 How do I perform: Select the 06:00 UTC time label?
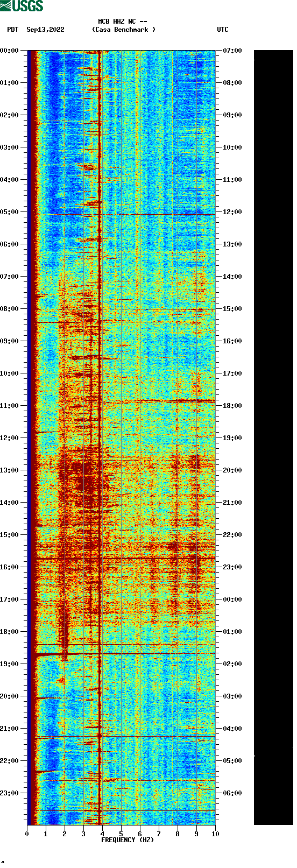(x=232, y=793)
